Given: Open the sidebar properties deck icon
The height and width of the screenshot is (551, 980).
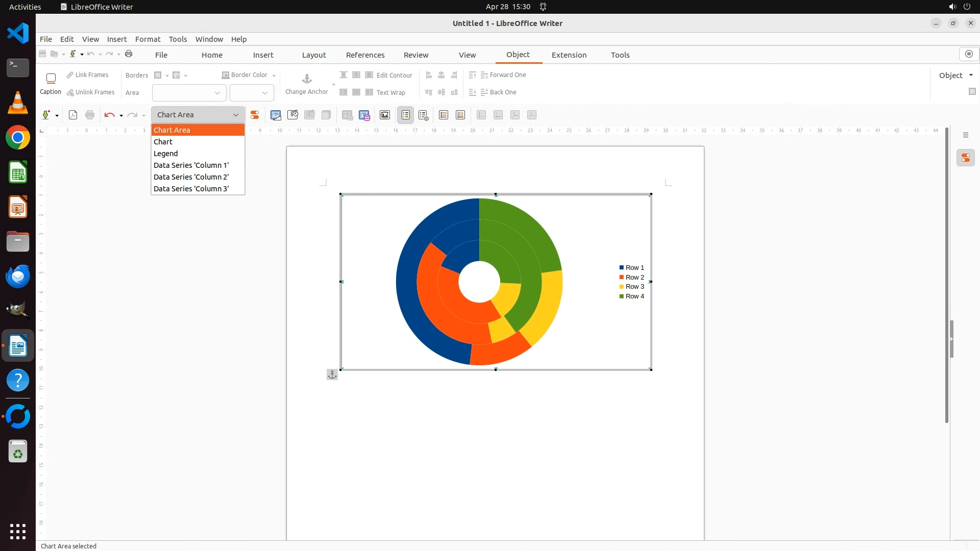Looking at the screenshot, I should pyautogui.click(x=965, y=158).
